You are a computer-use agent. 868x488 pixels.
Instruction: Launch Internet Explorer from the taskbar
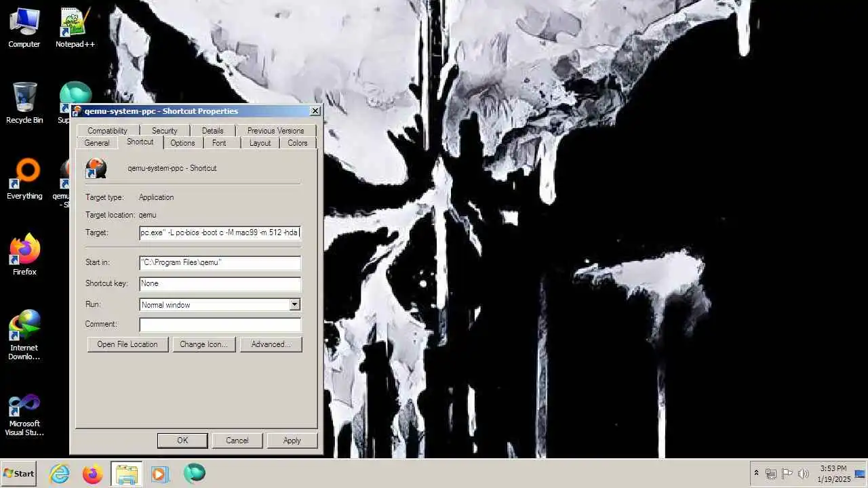coord(60,474)
